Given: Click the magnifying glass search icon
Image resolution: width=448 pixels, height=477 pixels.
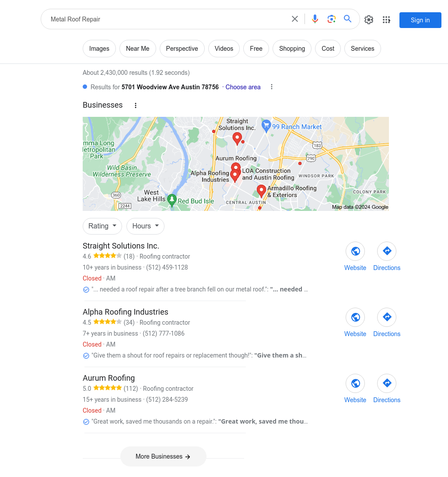Looking at the screenshot, I should click(348, 19).
